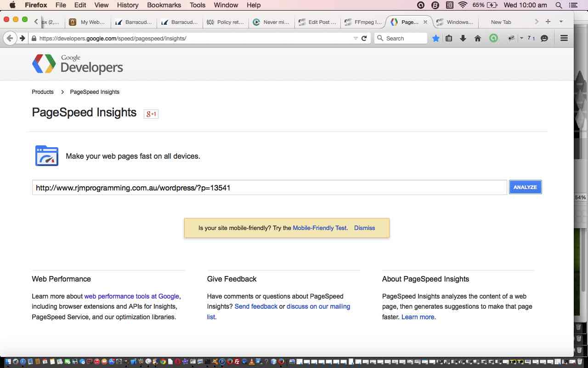Open the list-all-tabs dropdown arrow

point(561,22)
